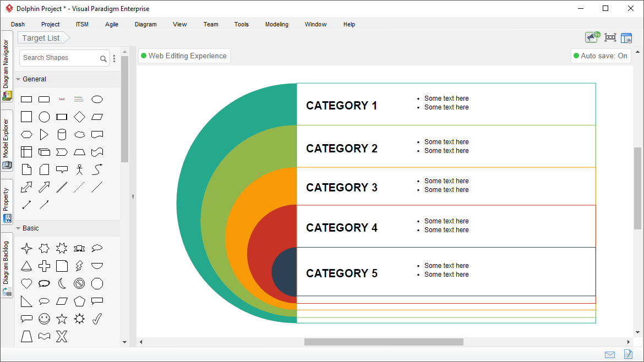The width and height of the screenshot is (644, 362).
Task: Select the CATEGORY 1 label in diagram
Action: pyautogui.click(x=341, y=106)
